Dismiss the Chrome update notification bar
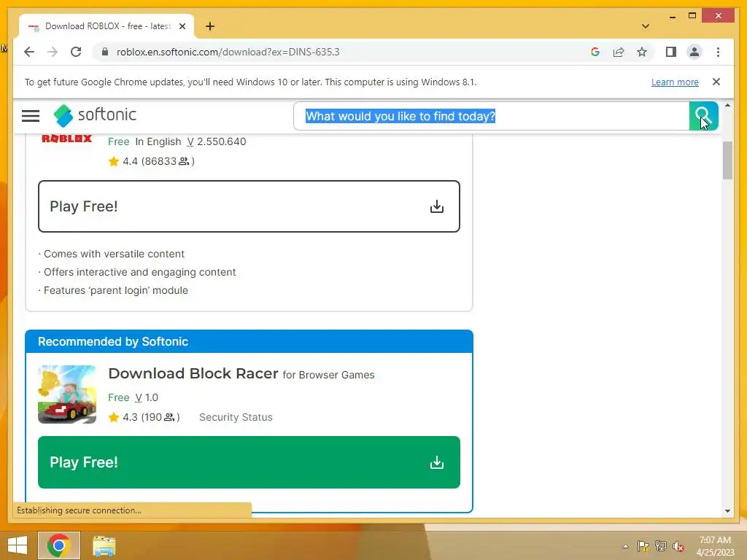Viewport: 747px width, 560px height. [x=716, y=82]
